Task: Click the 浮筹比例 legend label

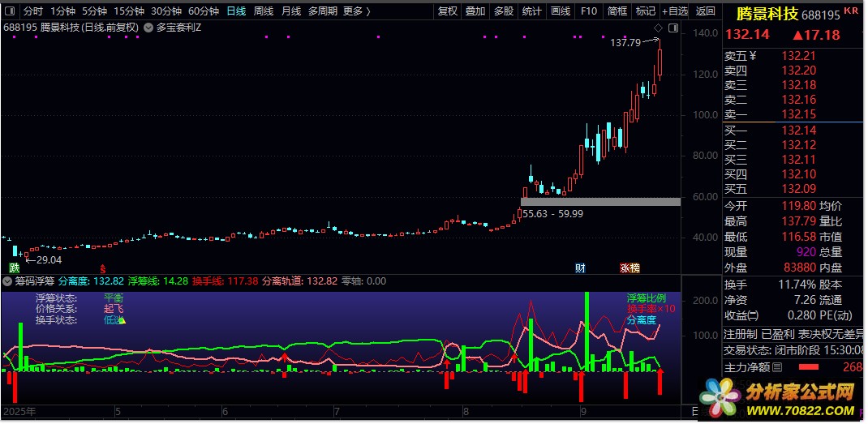Action: pos(646,298)
